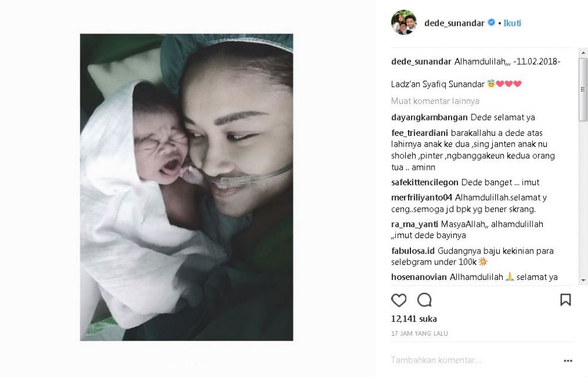Click the dede_sunandar profile avatar
This screenshot has height=377, width=588.
(x=404, y=22)
